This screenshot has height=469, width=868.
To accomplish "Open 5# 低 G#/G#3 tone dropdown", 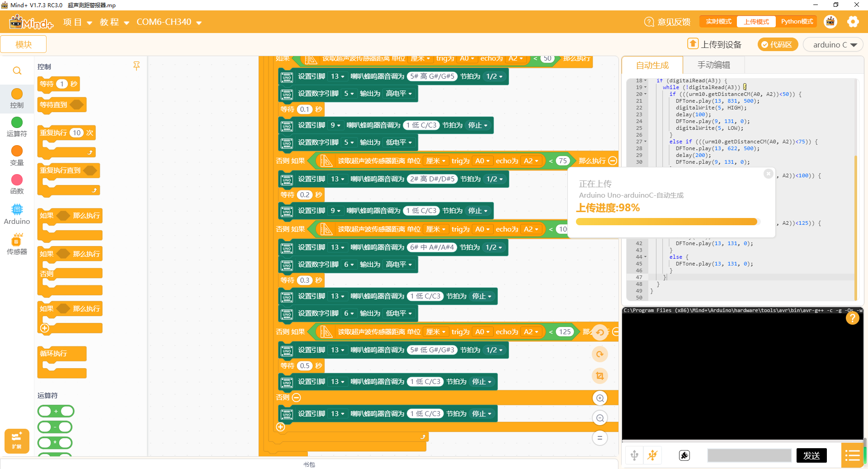I will 432,350.
